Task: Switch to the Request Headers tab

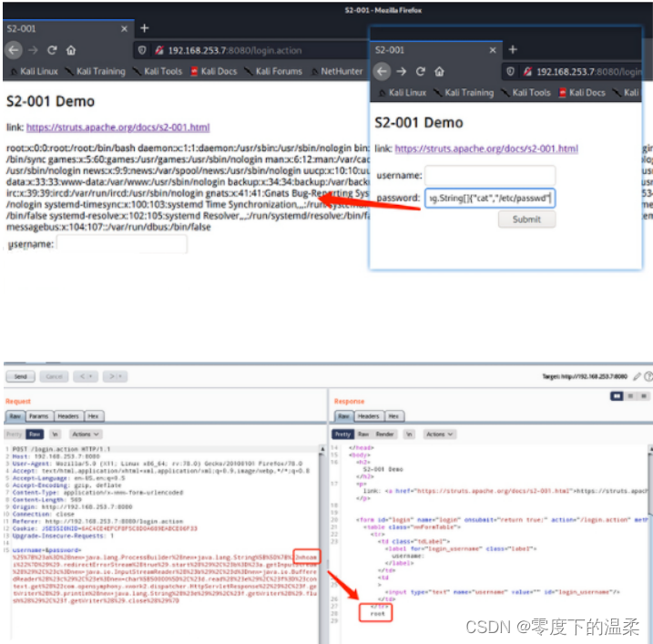Action: pyautogui.click(x=68, y=416)
